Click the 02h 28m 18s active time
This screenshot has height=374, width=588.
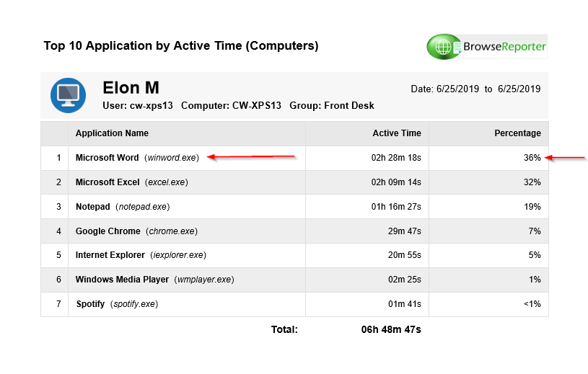pos(396,158)
